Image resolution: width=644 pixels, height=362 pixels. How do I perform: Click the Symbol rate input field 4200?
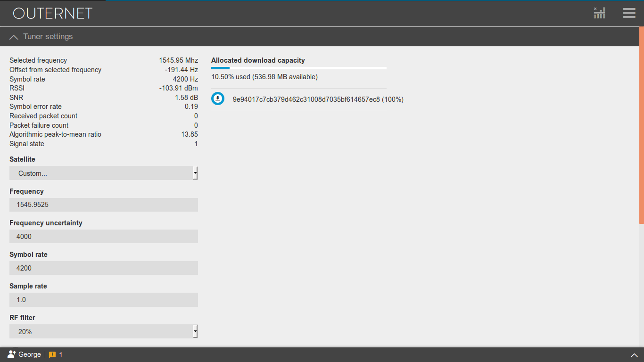tap(104, 268)
